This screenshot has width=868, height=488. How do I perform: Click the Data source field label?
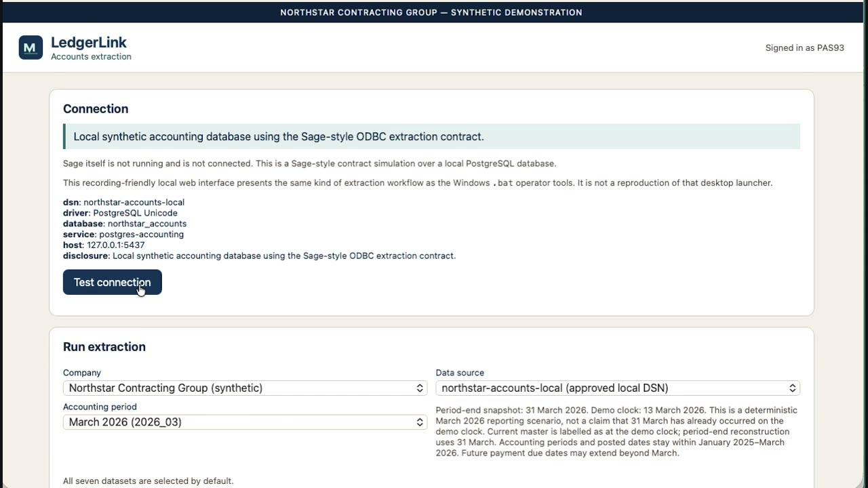(460, 373)
